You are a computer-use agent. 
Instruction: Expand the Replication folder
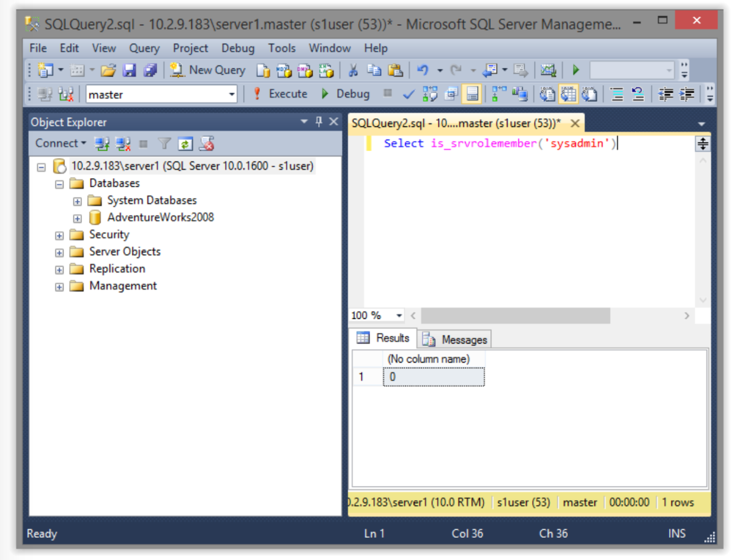tap(59, 270)
